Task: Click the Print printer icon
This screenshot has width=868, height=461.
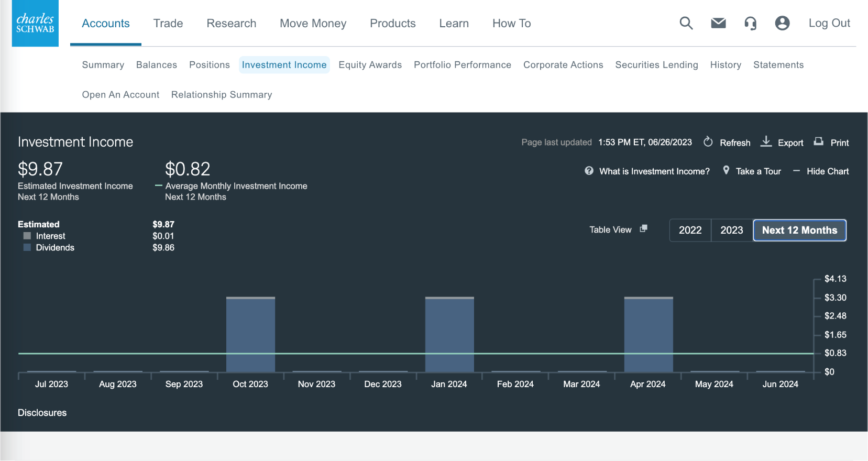Action: coord(818,141)
